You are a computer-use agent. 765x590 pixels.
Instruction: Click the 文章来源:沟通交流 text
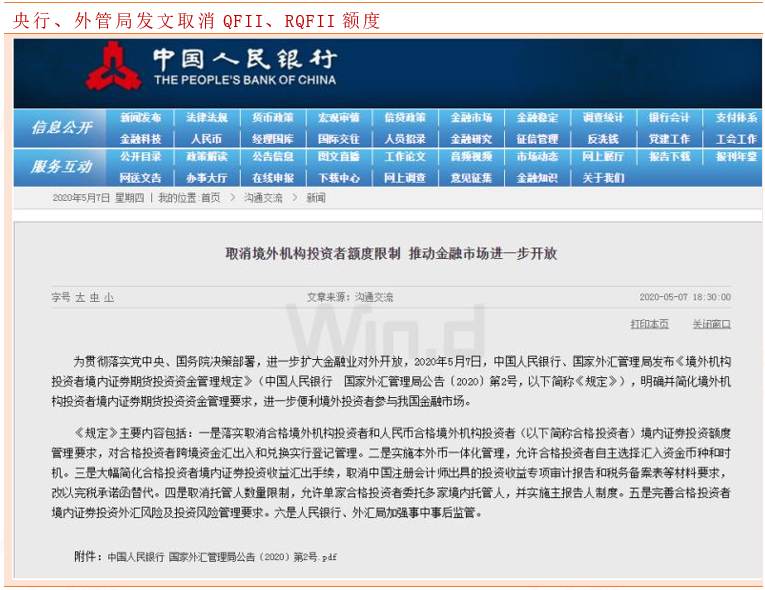(x=350, y=297)
